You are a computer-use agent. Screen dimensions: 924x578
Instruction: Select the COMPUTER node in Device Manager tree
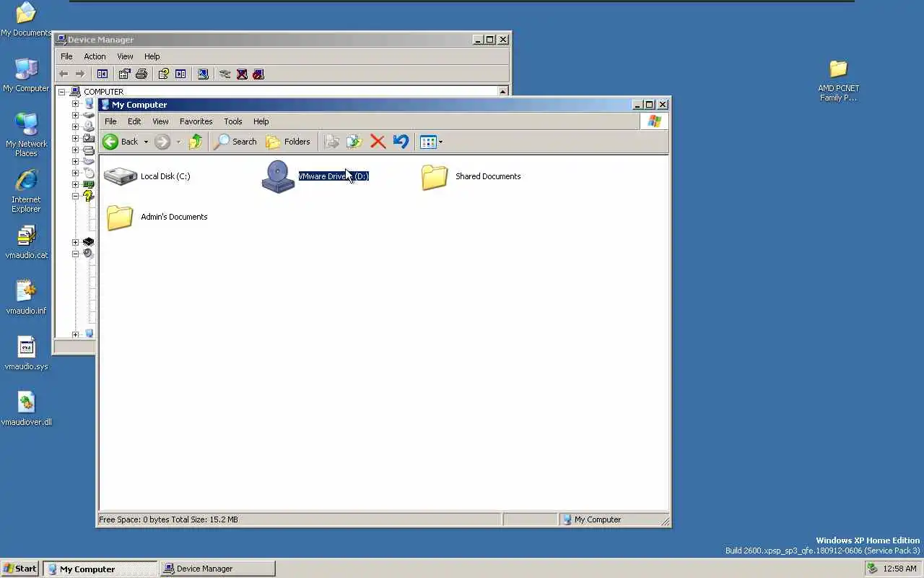point(103,92)
